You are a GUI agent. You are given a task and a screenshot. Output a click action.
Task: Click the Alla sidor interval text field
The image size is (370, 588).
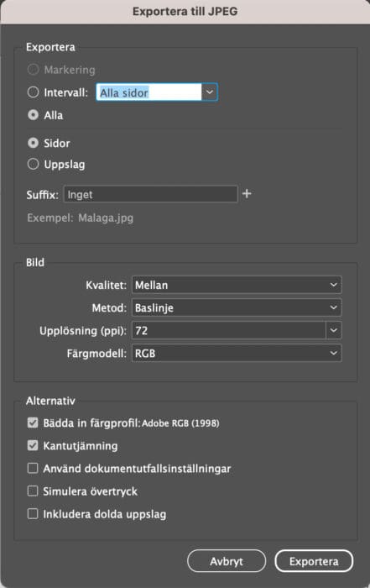click(x=149, y=92)
